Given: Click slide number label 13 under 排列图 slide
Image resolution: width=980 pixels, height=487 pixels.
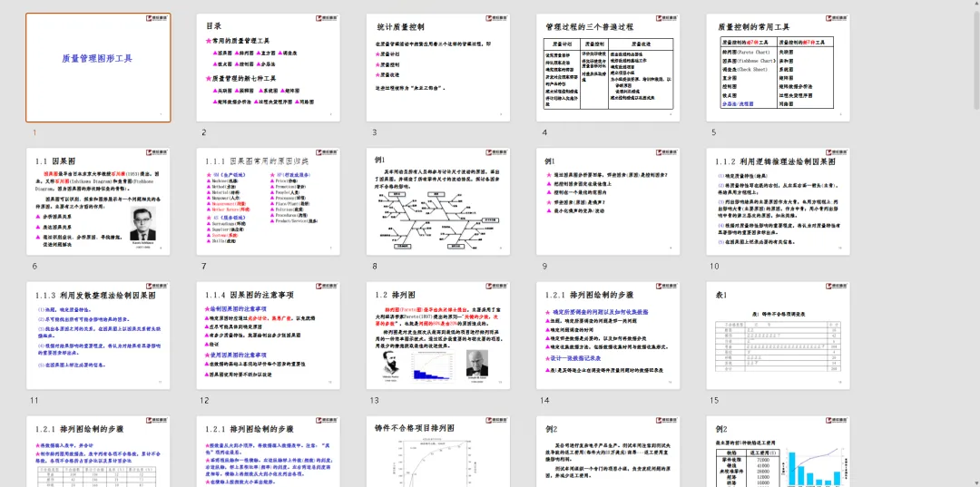Looking at the screenshot, I should tap(375, 400).
